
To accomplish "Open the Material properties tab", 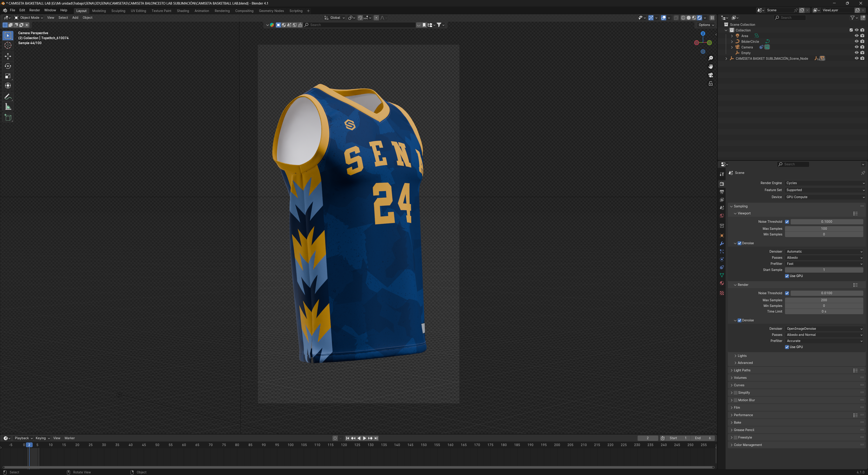I will (x=722, y=283).
